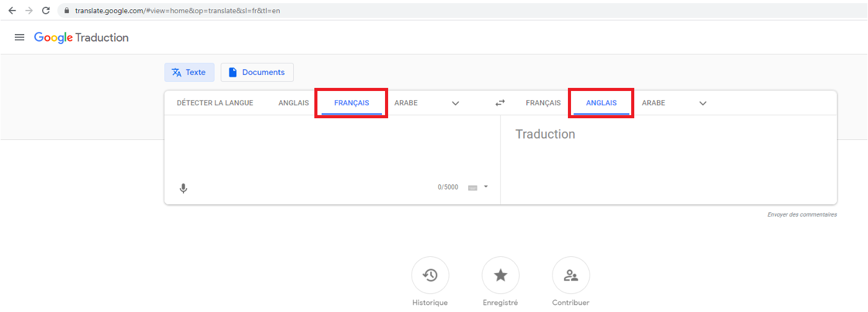Open the Historique history icon
Viewport: 868px width, 312px height.
pos(430,275)
